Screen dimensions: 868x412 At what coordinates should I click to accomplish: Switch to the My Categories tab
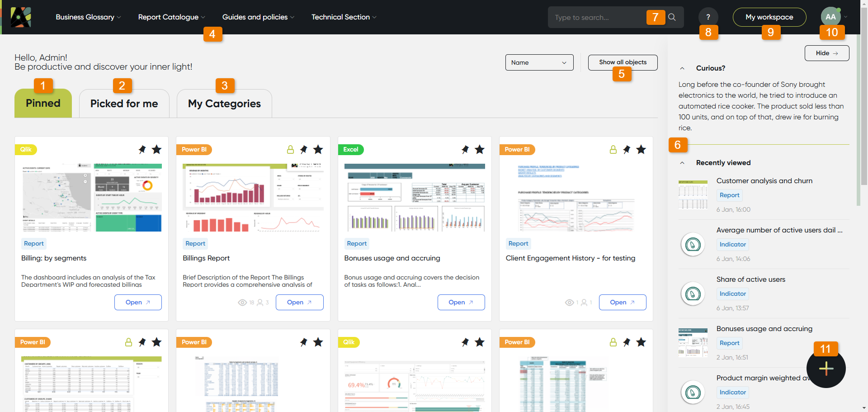click(x=224, y=104)
